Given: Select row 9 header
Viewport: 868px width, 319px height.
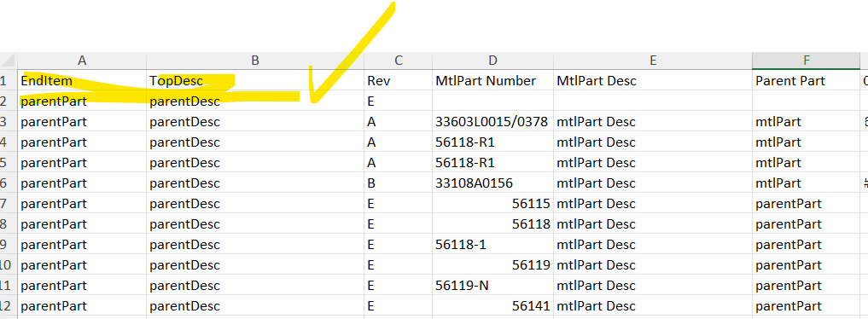Looking at the screenshot, I should click(9, 244).
